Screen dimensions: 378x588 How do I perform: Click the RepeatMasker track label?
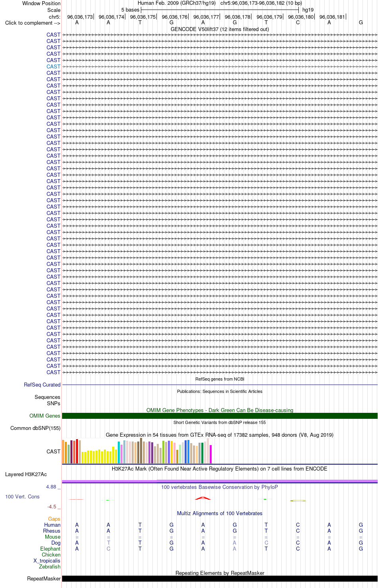tap(44, 578)
